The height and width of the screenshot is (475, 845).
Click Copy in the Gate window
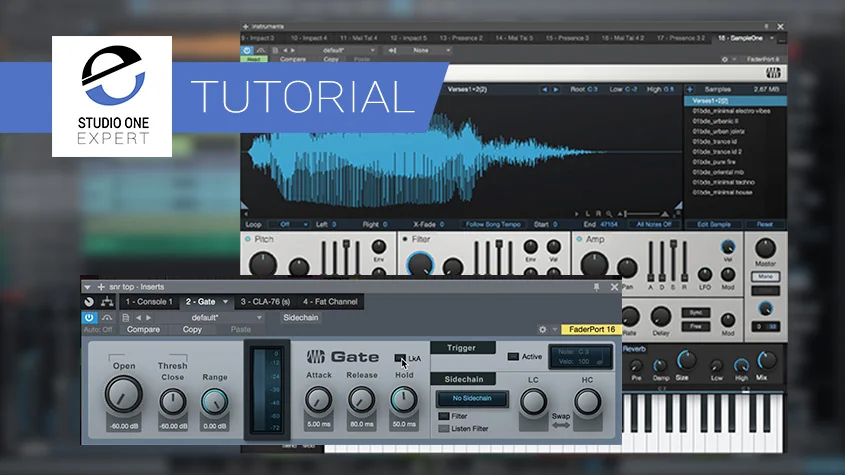click(192, 329)
